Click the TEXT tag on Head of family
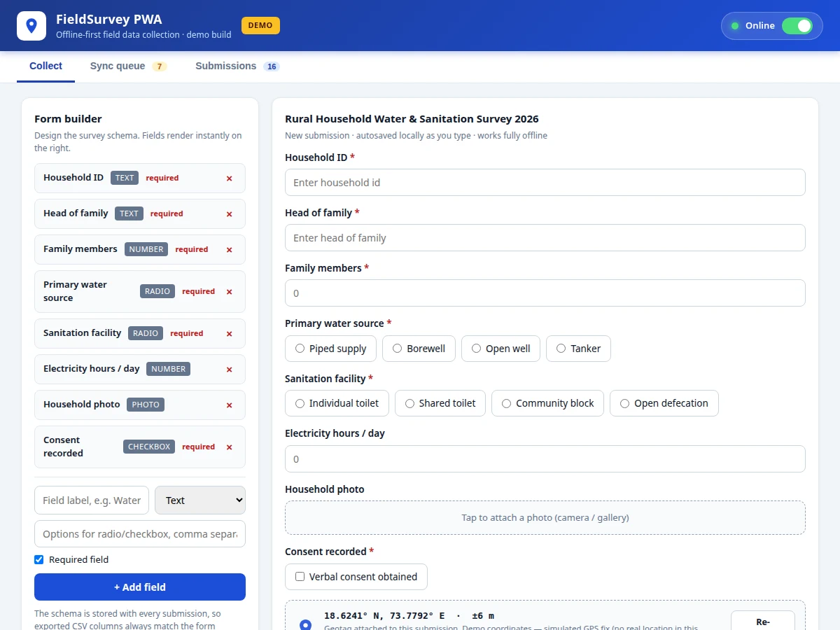Screen dimensions: 840x630 [129, 213]
